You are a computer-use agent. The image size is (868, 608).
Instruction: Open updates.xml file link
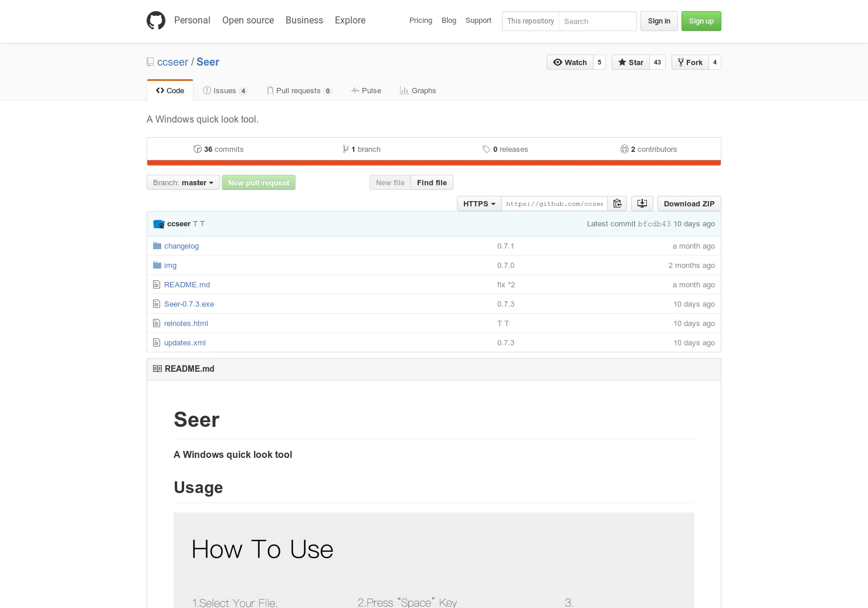(185, 342)
